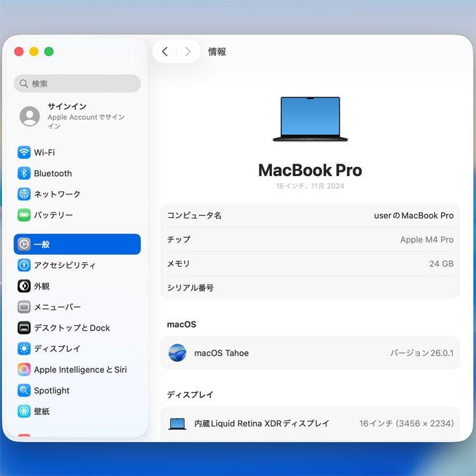This screenshot has width=476, height=476.
Task: Go back with the left chevron
Action: tap(165, 52)
